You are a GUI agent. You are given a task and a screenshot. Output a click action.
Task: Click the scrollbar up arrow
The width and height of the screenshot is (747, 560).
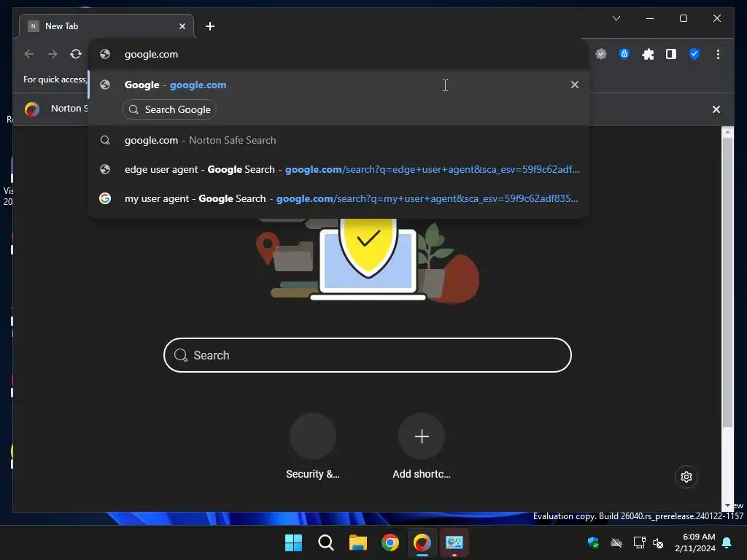coord(727,131)
